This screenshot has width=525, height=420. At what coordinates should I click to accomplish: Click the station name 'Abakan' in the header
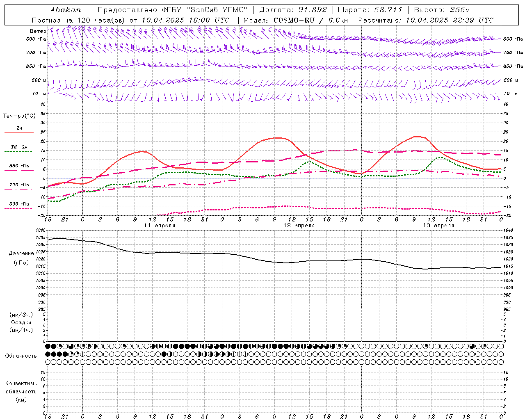66,9
